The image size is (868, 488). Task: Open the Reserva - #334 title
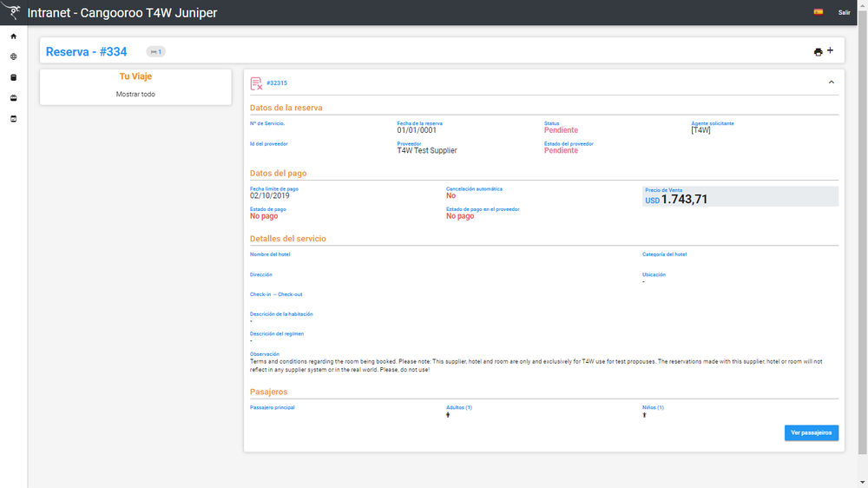86,51
